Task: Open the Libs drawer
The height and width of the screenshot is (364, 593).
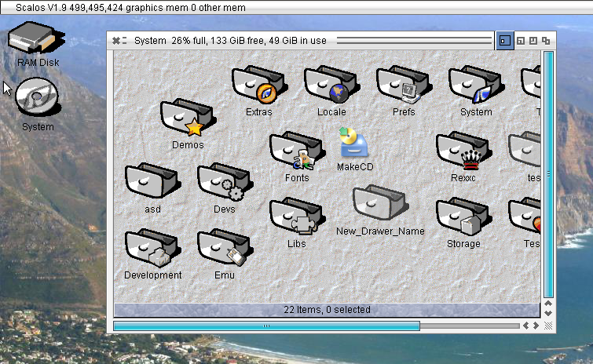Action: 296,218
